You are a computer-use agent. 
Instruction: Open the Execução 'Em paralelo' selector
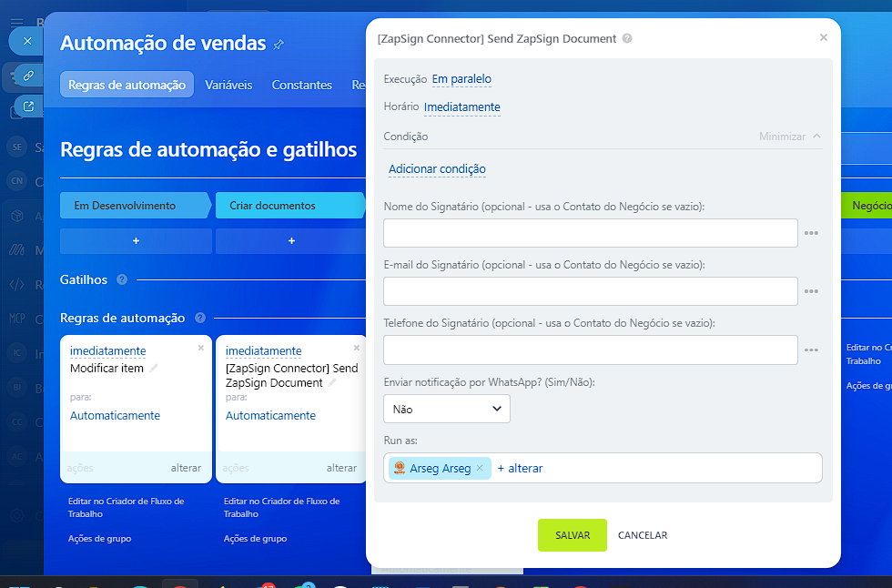point(461,79)
